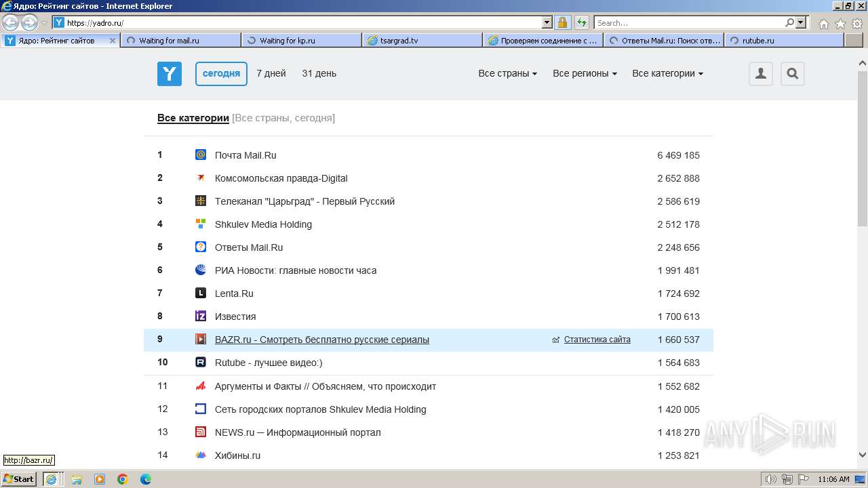Click the scrollbar down arrow

(863, 455)
